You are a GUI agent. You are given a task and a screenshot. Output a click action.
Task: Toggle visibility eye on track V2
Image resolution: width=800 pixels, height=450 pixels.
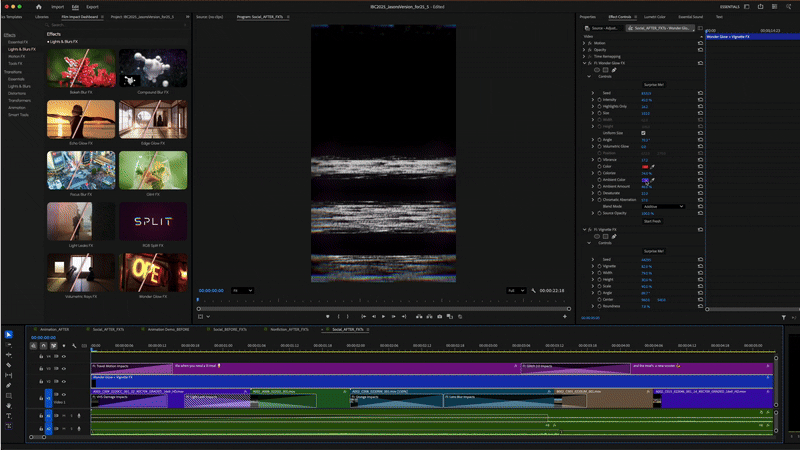[63, 380]
